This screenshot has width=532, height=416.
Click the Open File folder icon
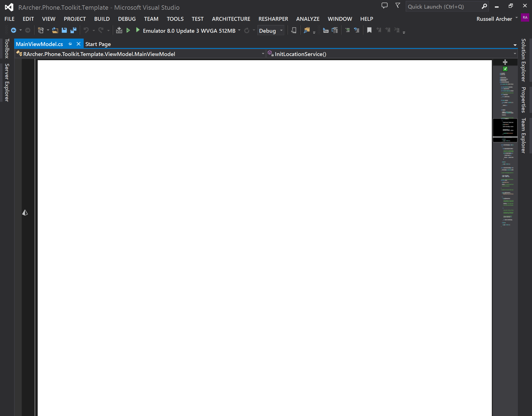coord(55,30)
